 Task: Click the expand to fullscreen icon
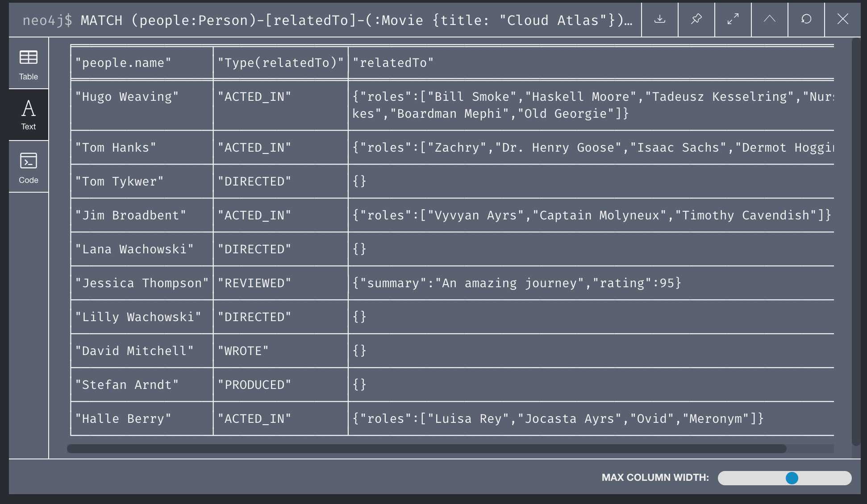pyautogui.click(x=733, y=19)
